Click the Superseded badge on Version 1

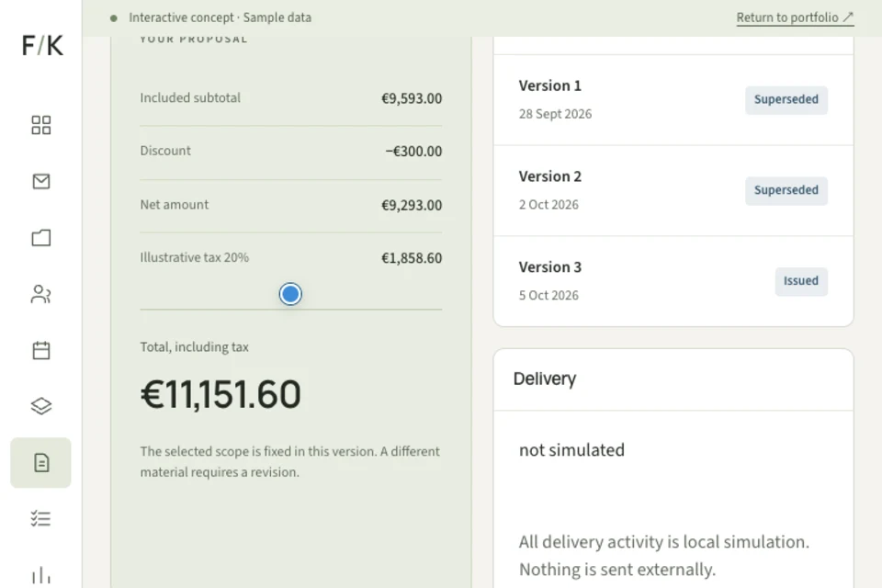[x=786, y=99]
